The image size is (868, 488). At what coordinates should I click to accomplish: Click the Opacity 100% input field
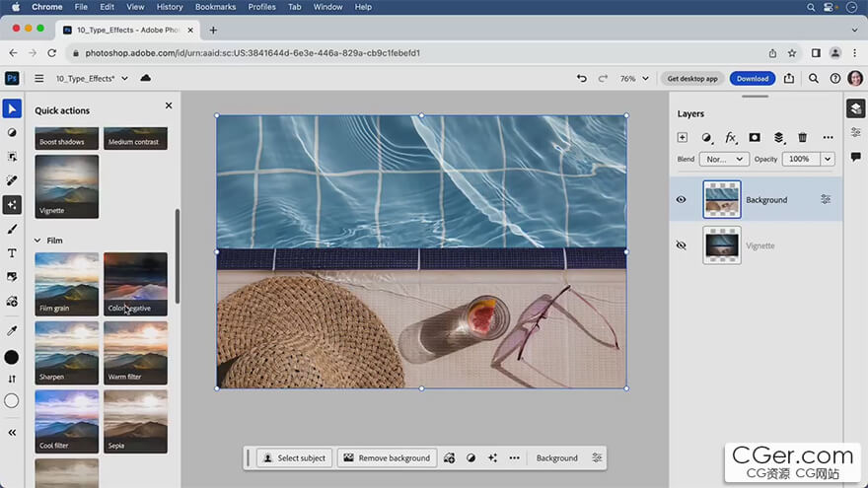point(801,160)
